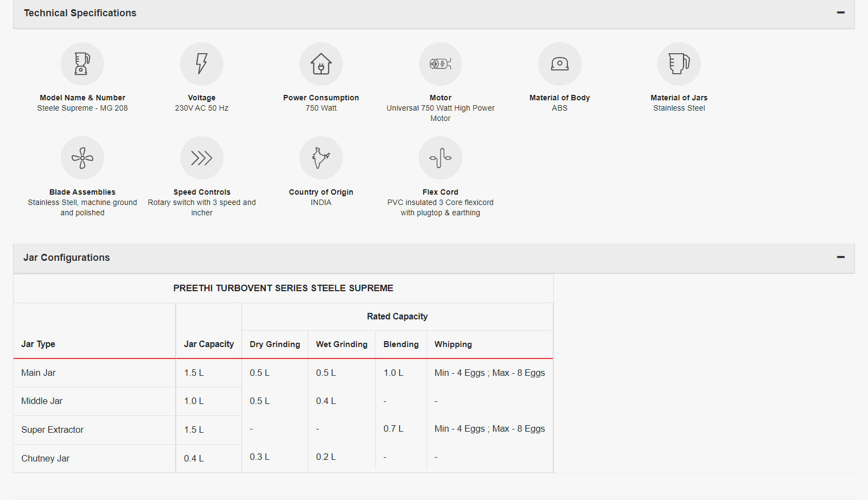Collapse the Jar Configurations section via minus
868x500 pixels.
click(x=841, y=257)
